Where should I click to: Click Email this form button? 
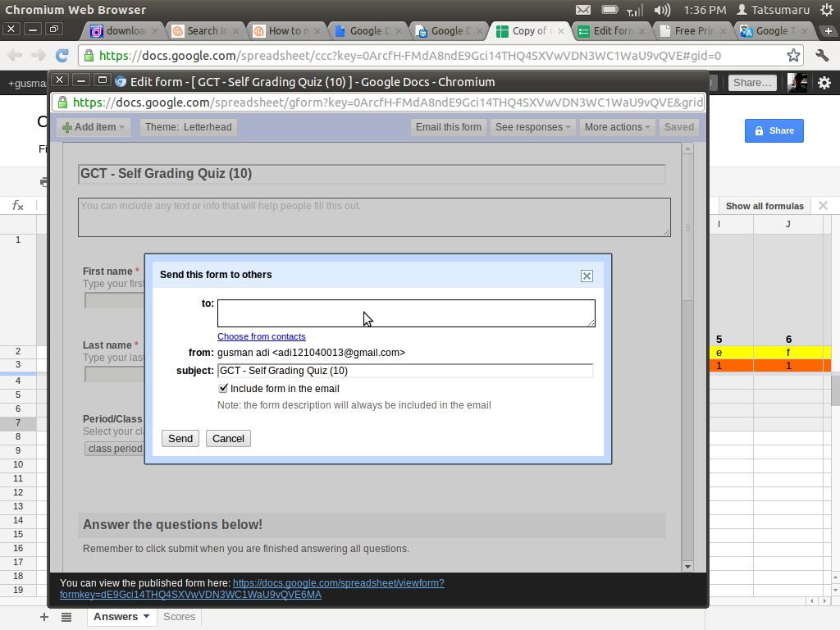tap(449, 127)
